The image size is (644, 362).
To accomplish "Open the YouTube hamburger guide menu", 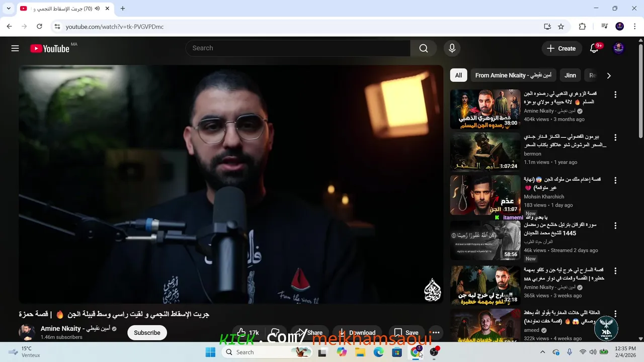I will 15,48.
